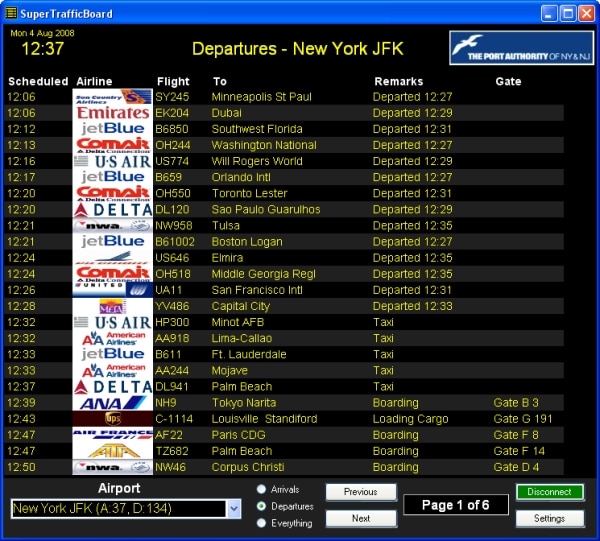Go to the Previous page

360,492
